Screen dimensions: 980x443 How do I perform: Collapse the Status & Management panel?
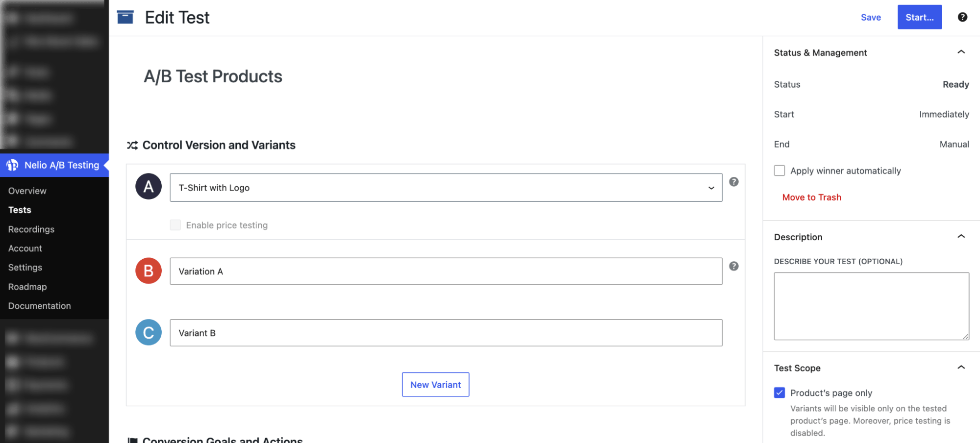[x=961, y=52]
